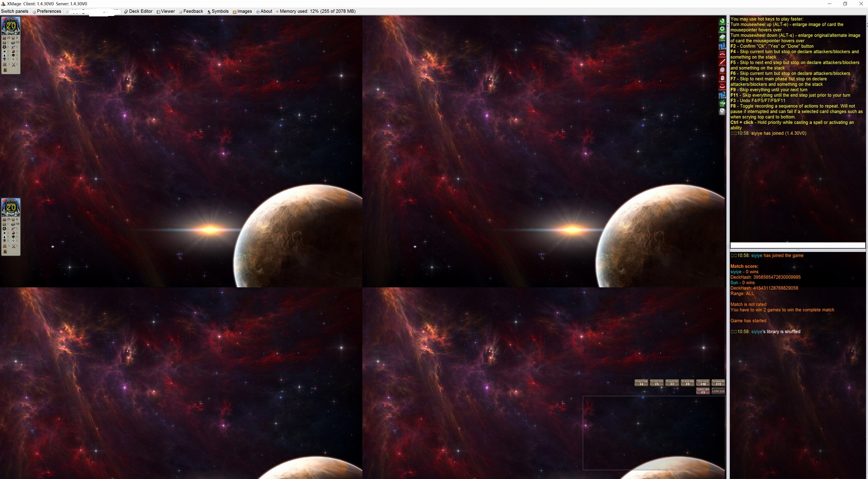The height and width of the screenshot is (479, 868).
Task: Click top player's blue mana droplet symbol
Action: (4, 55)
